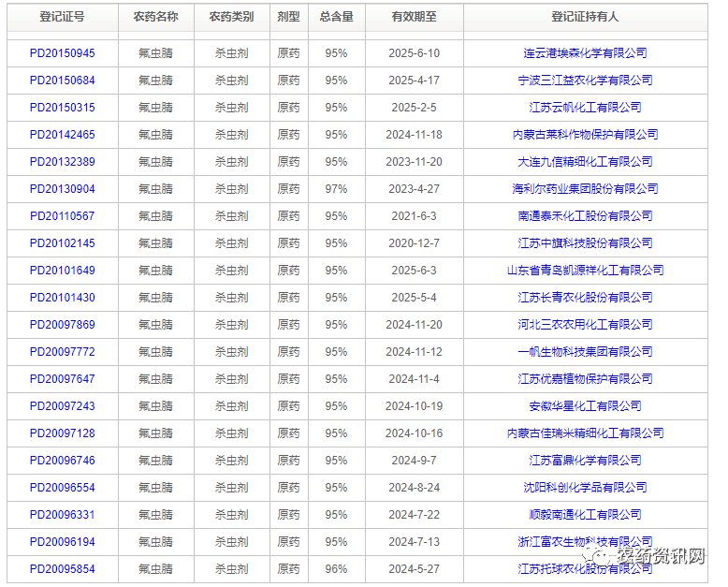Open holder 内蒙古佳瑞米精细化工有限公司

click(x=585, y=433)
